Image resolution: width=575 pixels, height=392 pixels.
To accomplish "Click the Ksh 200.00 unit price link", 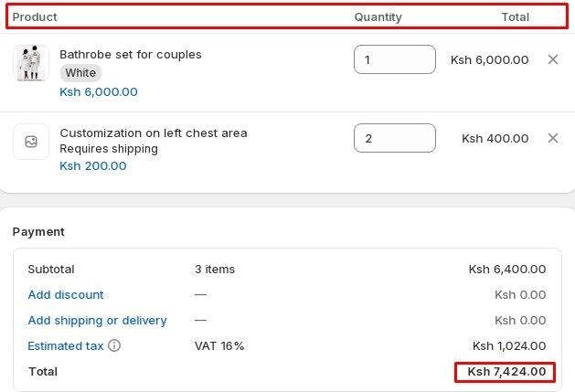I will point(93,165).
